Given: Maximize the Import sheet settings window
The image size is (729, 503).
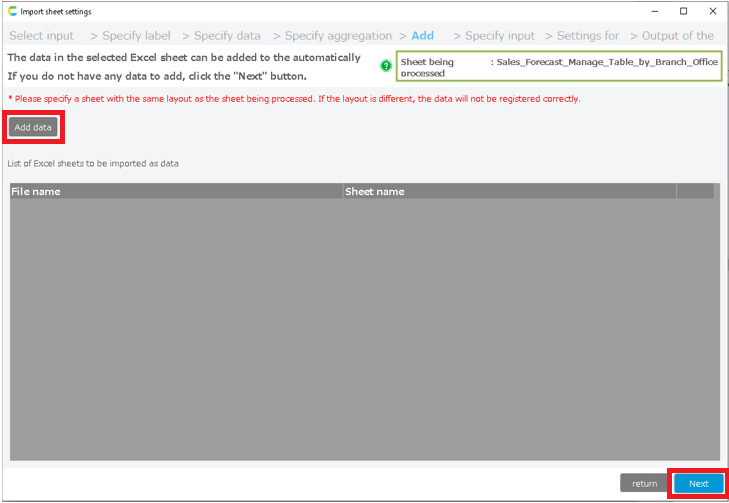Looking at the screenshot, I should pos(683,11).
